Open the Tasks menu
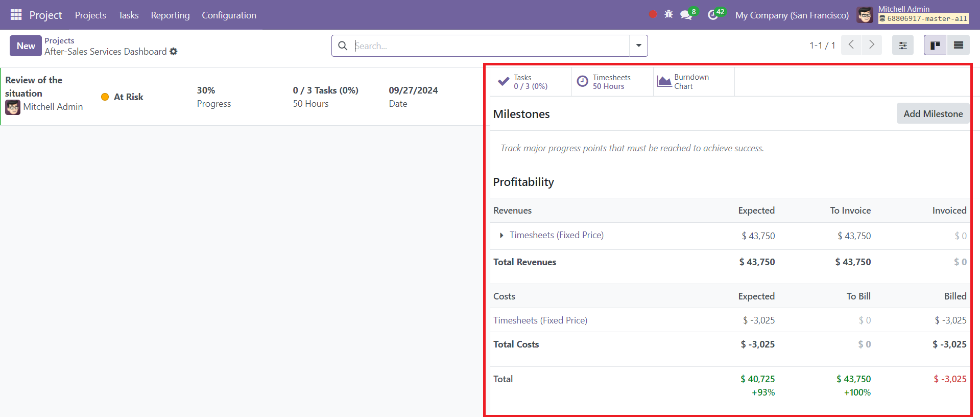The width and height of the screenshot is (980, 417). (x=128, y=15)
